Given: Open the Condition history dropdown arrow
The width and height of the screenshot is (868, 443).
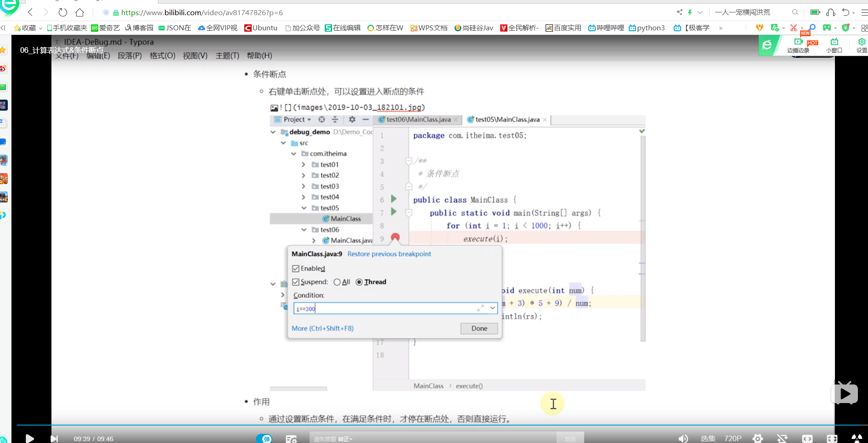Looking at the screenshot, I should pos(492,308).
